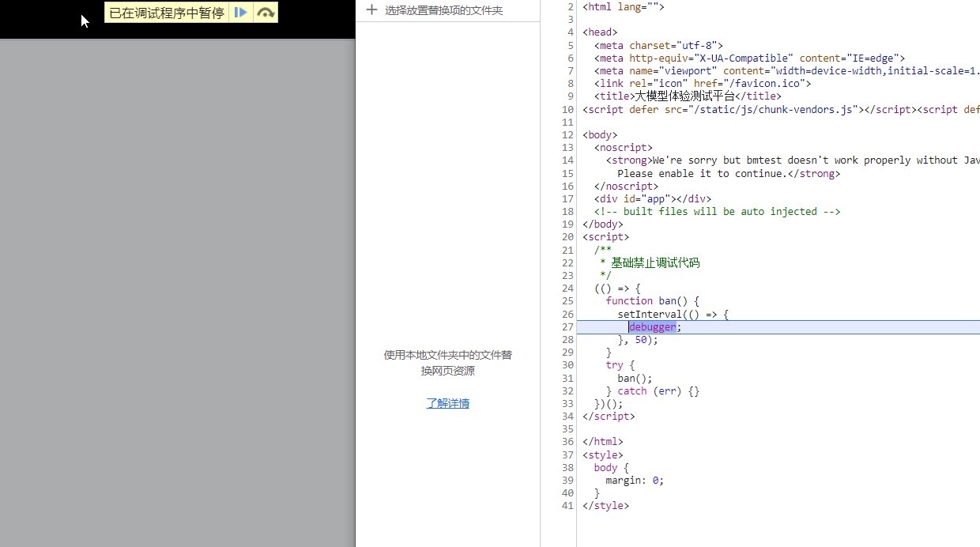This screenshot has width=980, height=547.
Task: Click the 'catch (err) {}' line
Action: 653,390
